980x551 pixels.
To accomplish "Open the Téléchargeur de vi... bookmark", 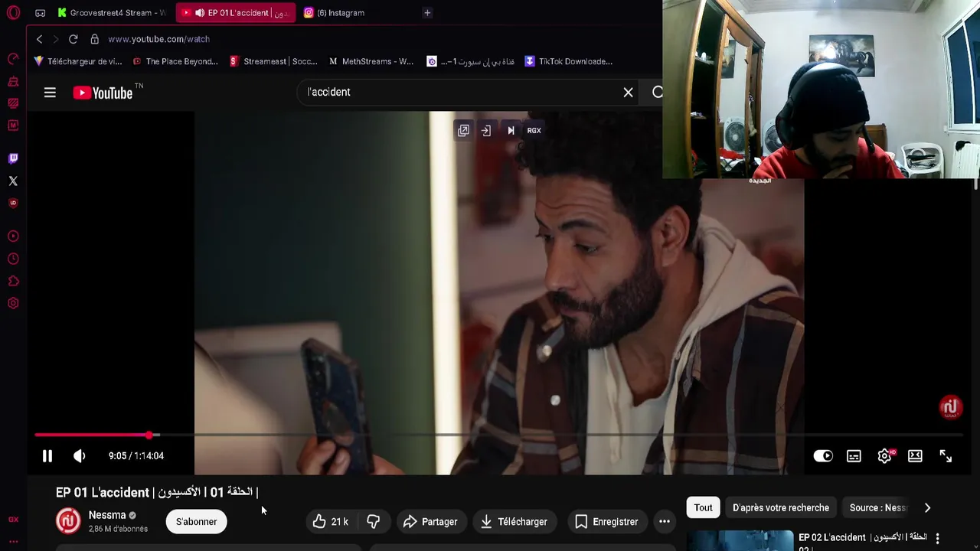I will (x=78, y=61).
